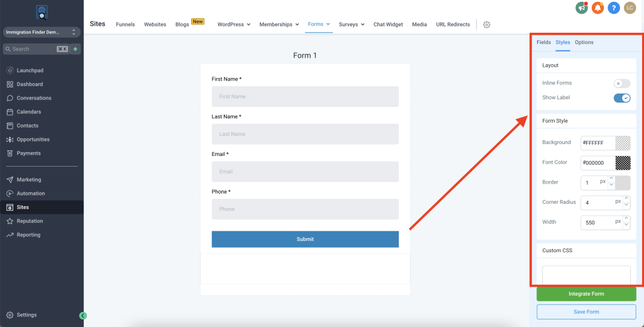Image resolution: width=644 pixels, height=327 pixels.
Task: Click the Integrate Form button
Action: click(586, 294)
